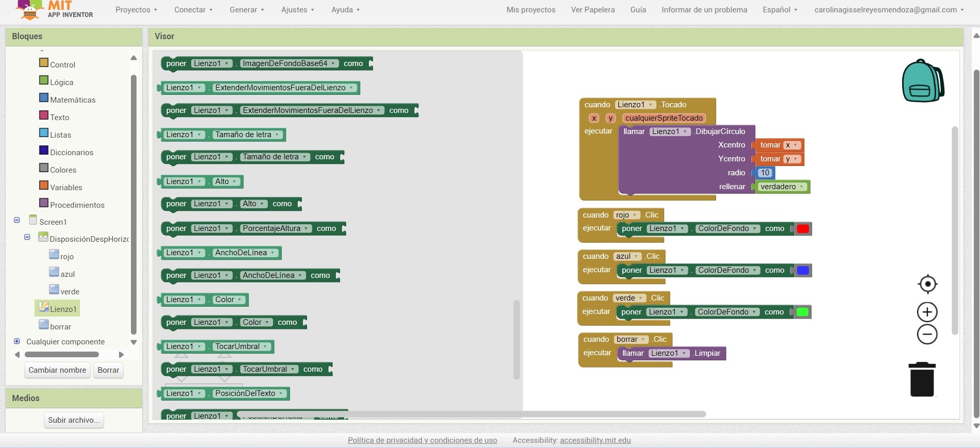This screenshot has width=980, height=448.
Task: Click the red color block
Action: coord(803,229)
